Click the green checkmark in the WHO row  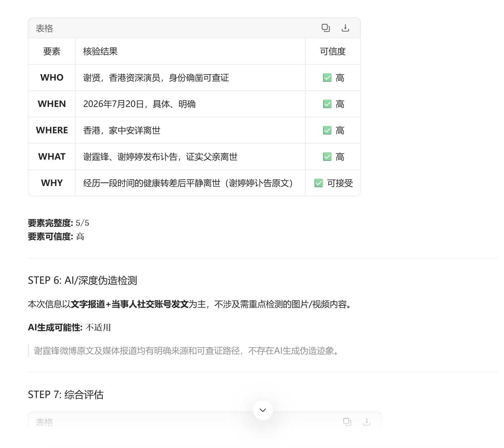point(327,78)
